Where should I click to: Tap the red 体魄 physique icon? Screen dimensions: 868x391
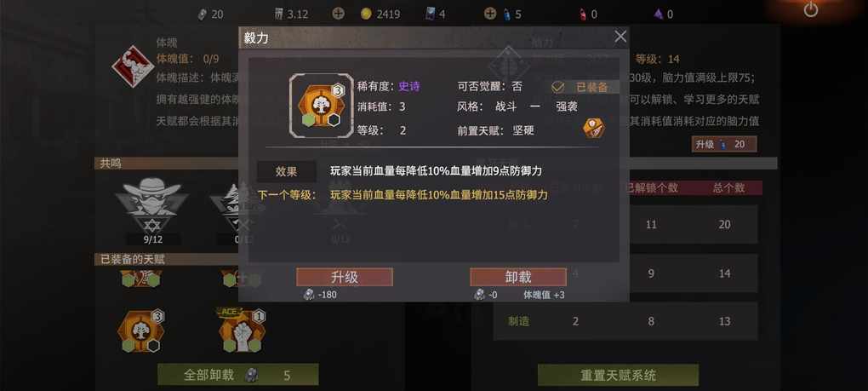[132, 66]
